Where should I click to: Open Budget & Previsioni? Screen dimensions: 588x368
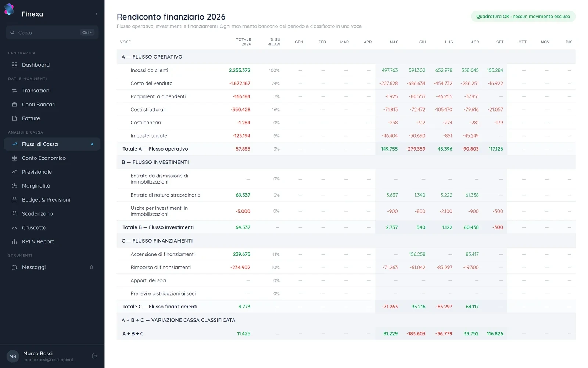coord(52,200)
